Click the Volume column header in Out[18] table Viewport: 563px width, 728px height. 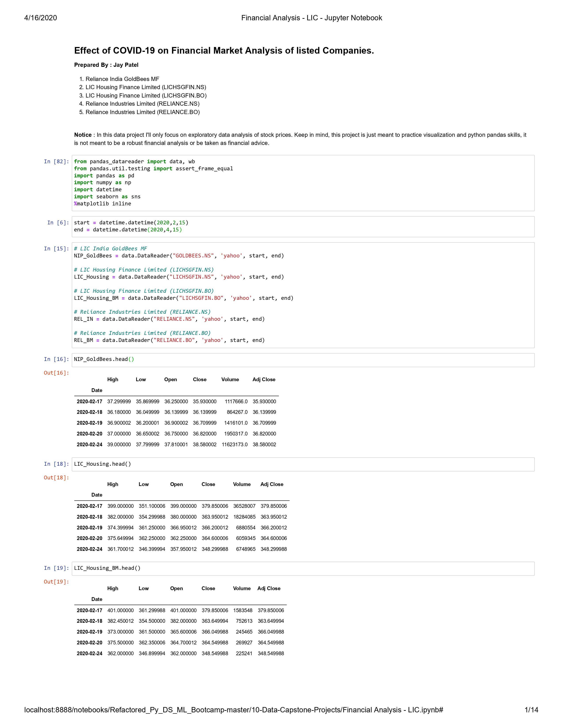[242, 484]
